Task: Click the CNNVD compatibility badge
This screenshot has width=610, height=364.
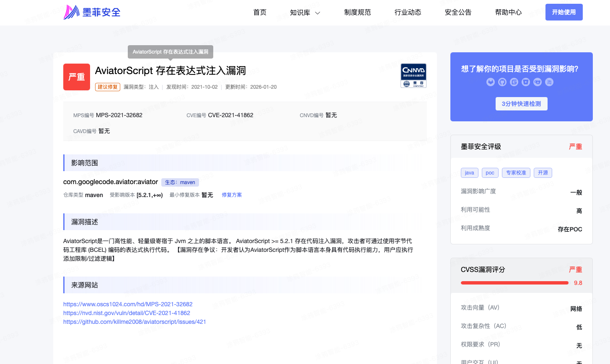Action: point(414,76)
